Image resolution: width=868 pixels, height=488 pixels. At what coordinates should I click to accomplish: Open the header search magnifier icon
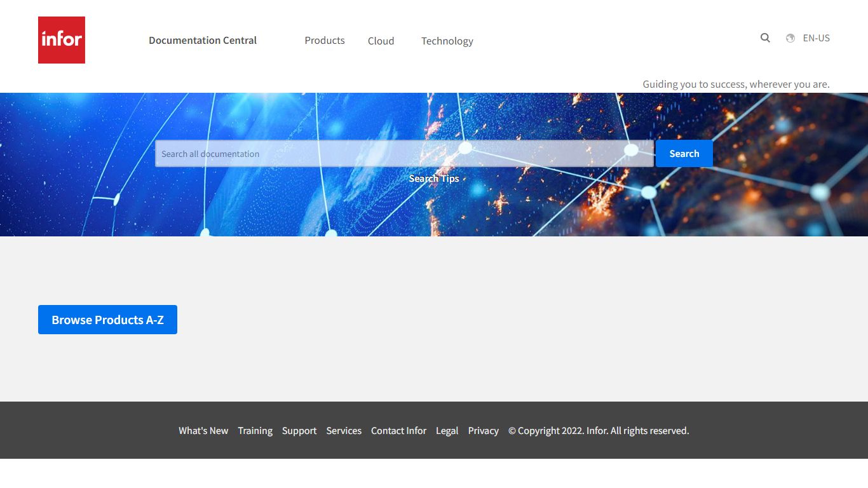tap(765, 38)
